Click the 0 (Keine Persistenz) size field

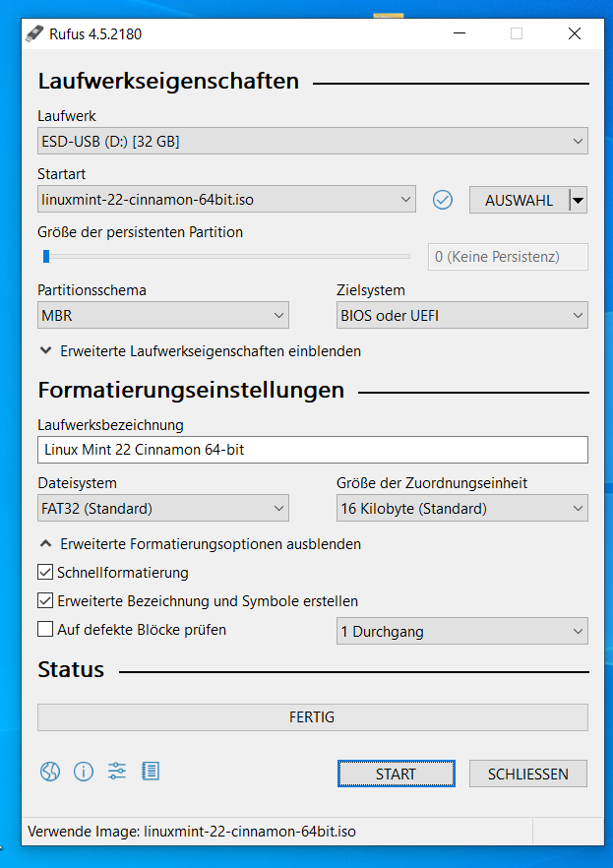(508, 257)
